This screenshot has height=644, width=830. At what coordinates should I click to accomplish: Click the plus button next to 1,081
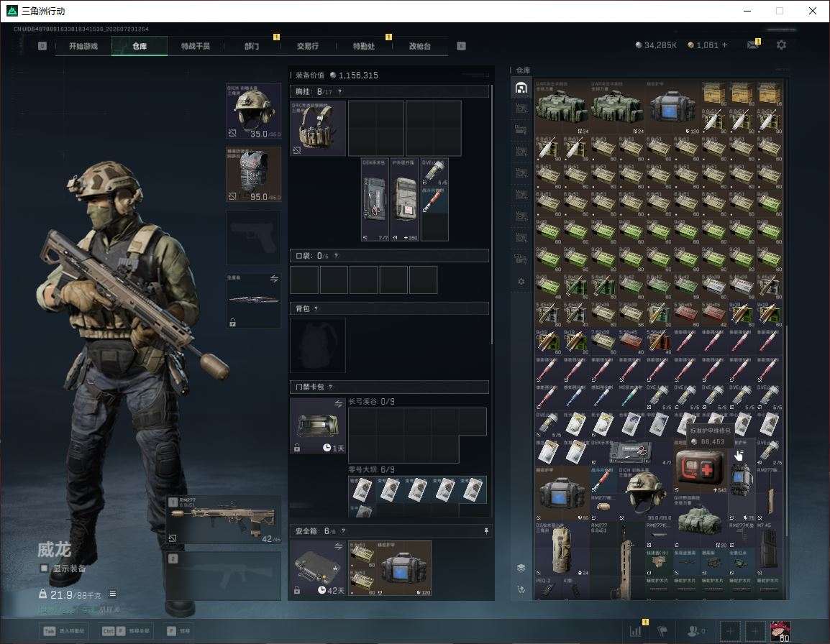(725, 45)
